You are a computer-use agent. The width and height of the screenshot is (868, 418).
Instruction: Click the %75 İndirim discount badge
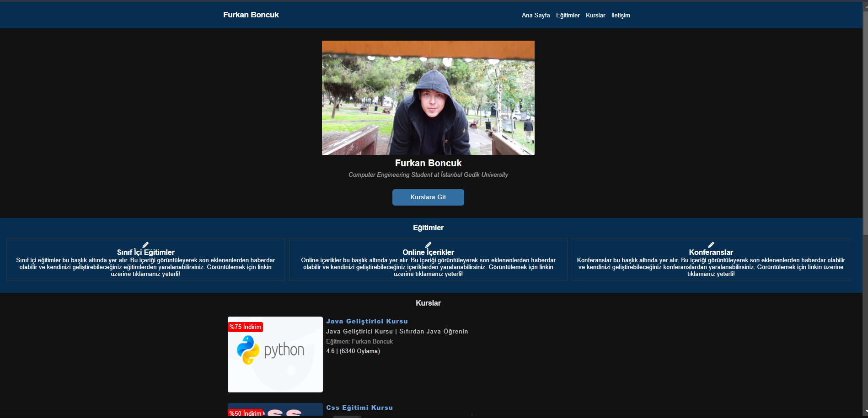coord(246,327)
